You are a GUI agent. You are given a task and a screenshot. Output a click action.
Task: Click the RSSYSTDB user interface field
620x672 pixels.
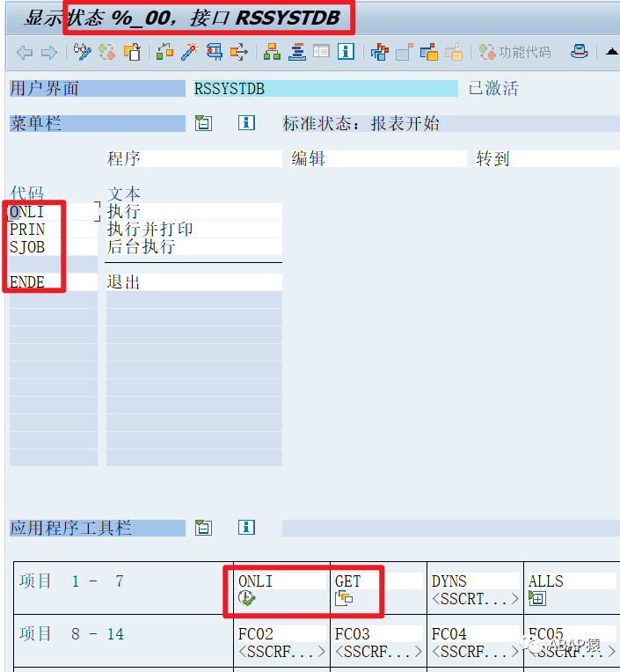[326, 88]
